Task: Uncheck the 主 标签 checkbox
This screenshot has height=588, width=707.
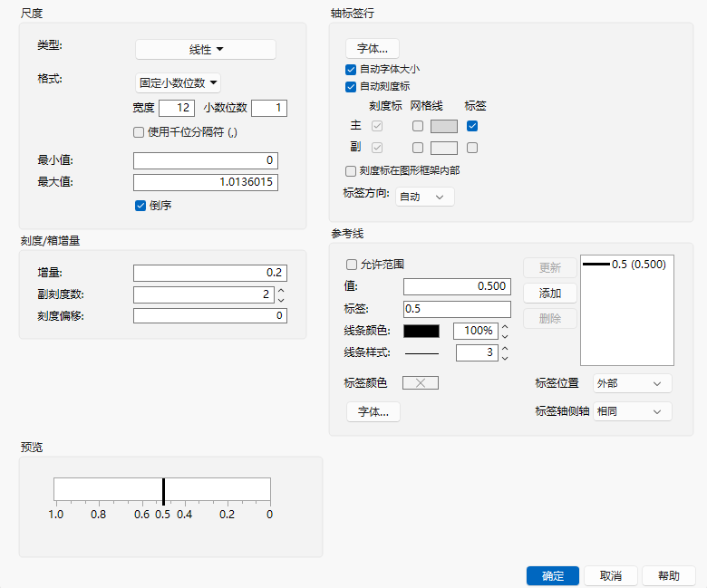Action: (472, 126)
